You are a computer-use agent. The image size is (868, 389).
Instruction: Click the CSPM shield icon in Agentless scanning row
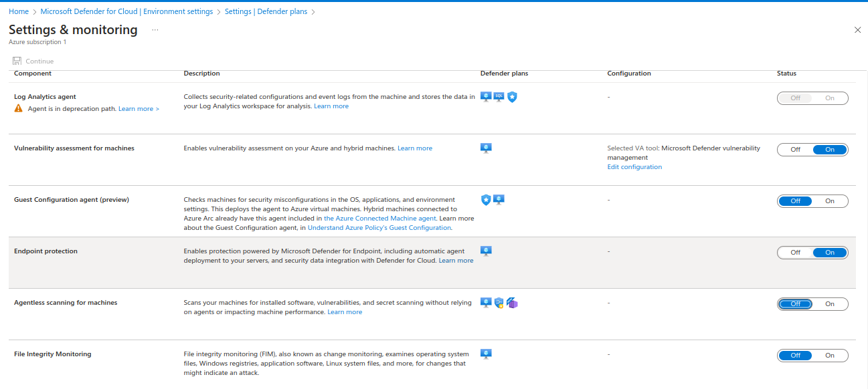click(499, 303)
